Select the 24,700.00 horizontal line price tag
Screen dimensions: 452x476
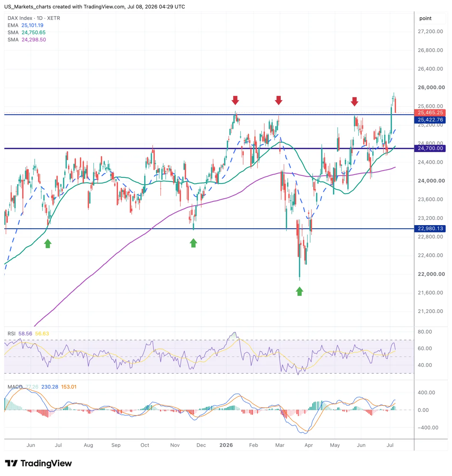pos(430,148)
